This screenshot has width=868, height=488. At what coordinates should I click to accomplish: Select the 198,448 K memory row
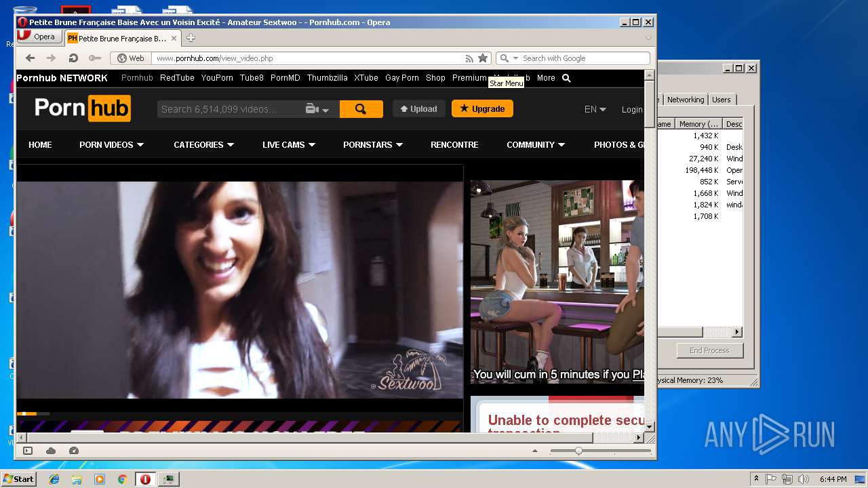point(700,170)
